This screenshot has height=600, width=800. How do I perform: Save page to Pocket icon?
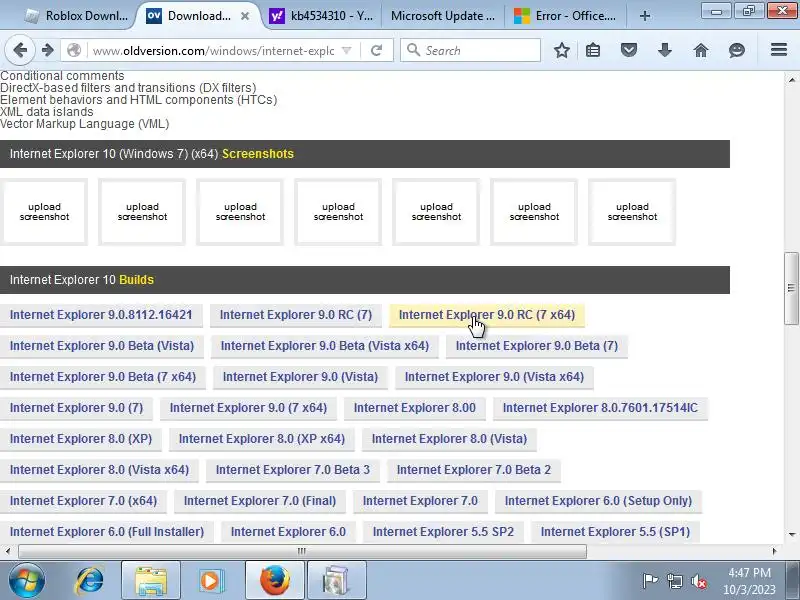coord(629,50)
